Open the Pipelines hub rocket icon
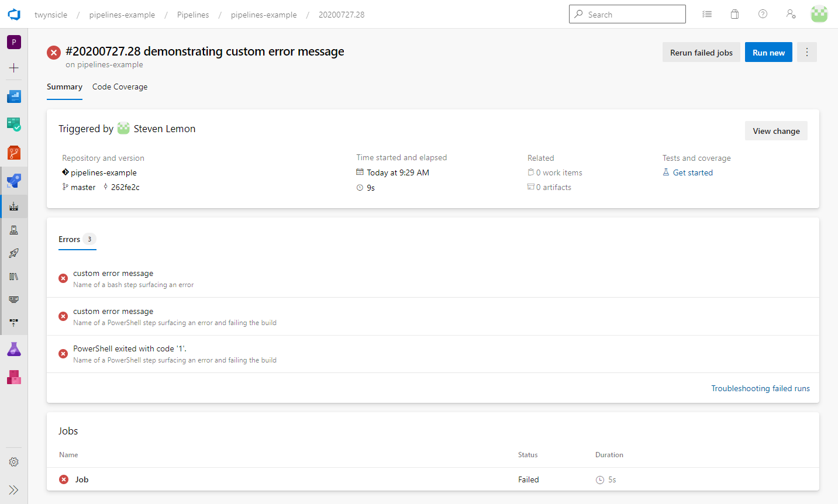838x504 pixels. (14, 181)
